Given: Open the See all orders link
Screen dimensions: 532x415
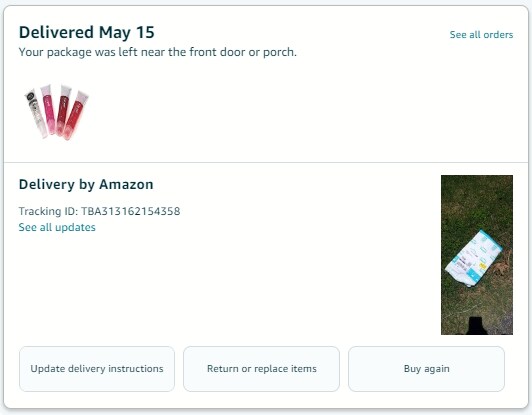Looking at the screenshot, I should click(481, 35).
